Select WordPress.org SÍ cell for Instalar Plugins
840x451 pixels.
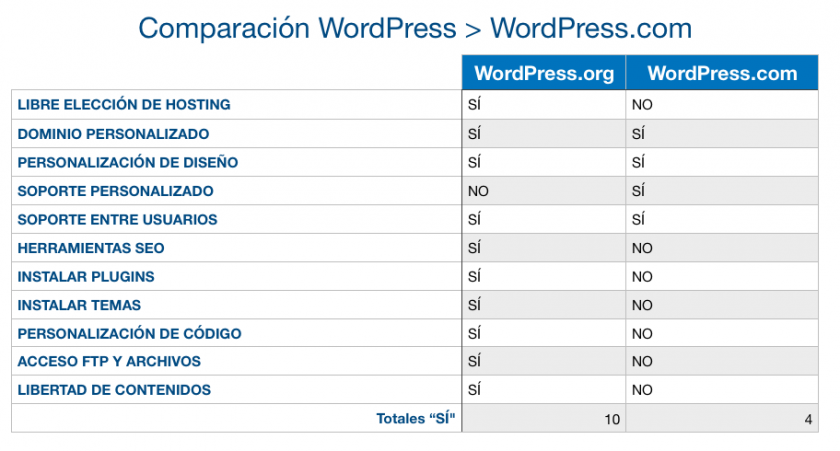point(544,276)
